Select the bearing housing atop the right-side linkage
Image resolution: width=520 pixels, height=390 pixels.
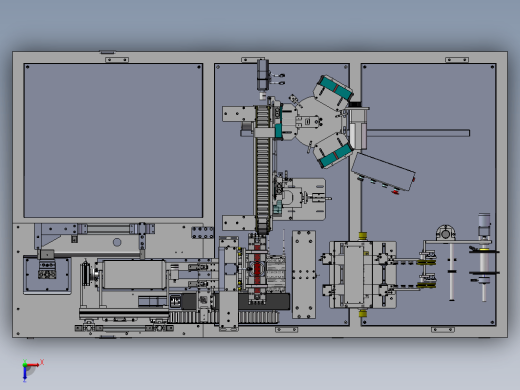click(446, 233)
